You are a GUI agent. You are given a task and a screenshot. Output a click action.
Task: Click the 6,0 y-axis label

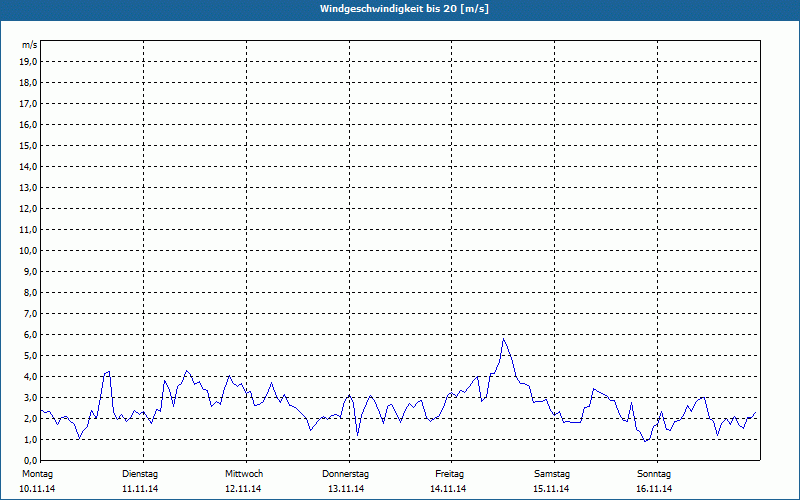point(29,335)
